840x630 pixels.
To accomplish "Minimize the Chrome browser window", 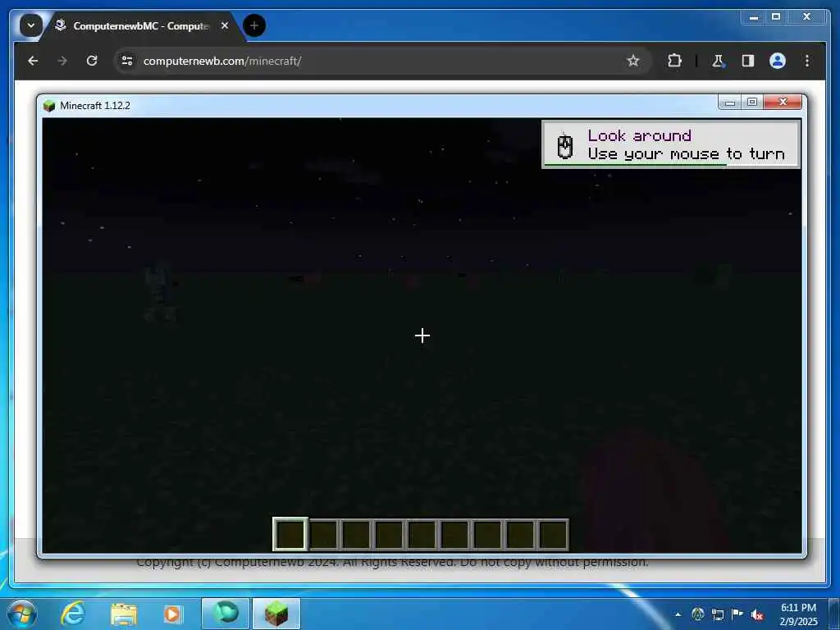I will 754,17.
